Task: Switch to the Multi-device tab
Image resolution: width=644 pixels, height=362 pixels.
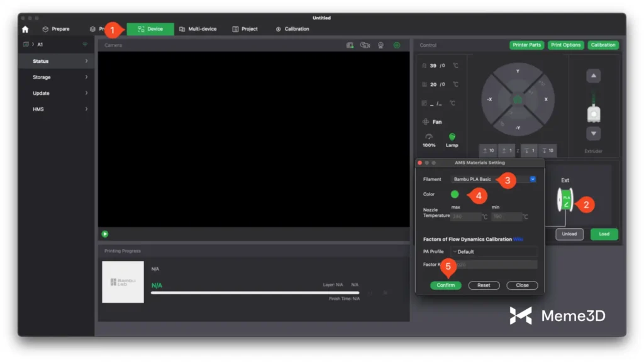Action: click(199, 29)
